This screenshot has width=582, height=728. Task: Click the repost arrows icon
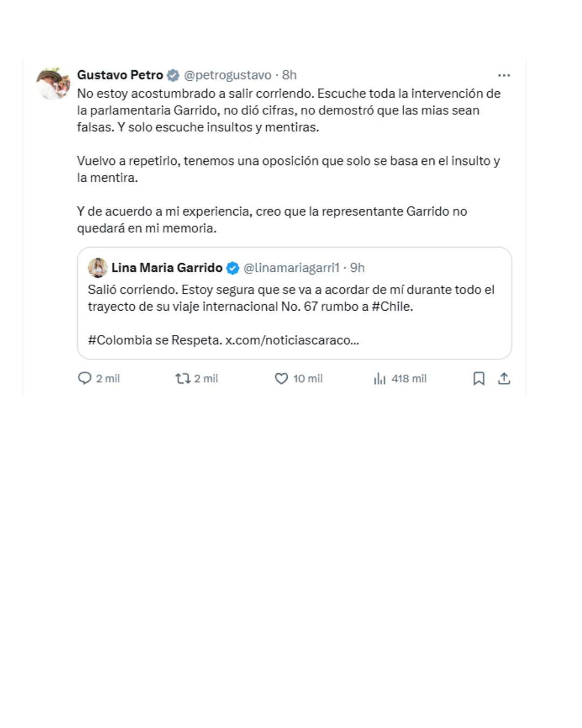tap(183, 379)
